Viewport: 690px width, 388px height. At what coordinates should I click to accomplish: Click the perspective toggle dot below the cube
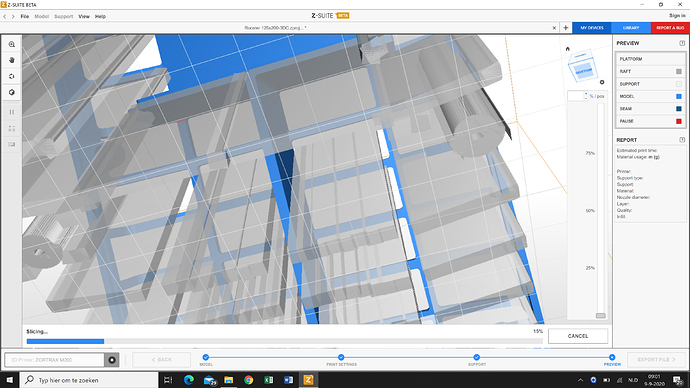602,82
